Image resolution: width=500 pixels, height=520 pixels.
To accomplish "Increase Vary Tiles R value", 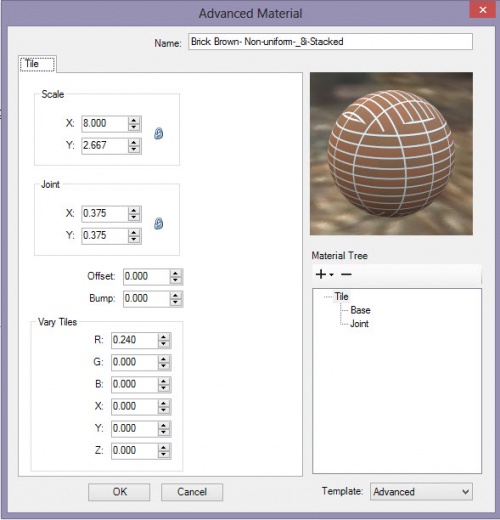I will tap(164, 337).
